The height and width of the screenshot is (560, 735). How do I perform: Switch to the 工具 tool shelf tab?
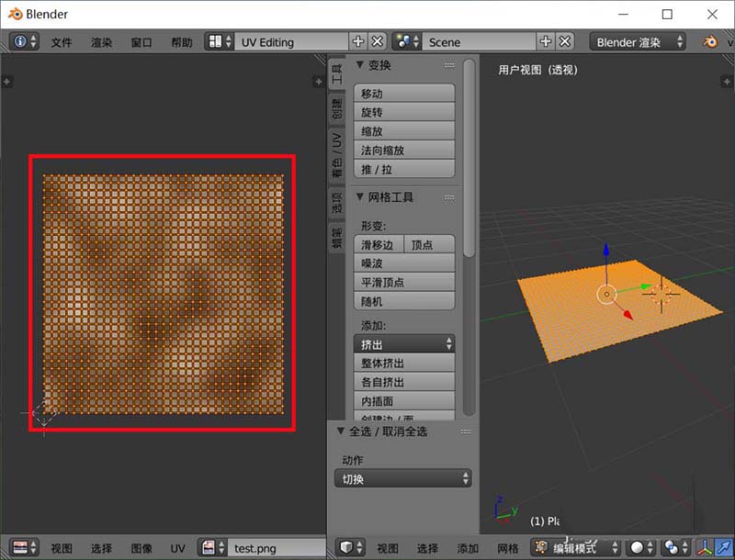pyautogui.click(x=336, y=74)
